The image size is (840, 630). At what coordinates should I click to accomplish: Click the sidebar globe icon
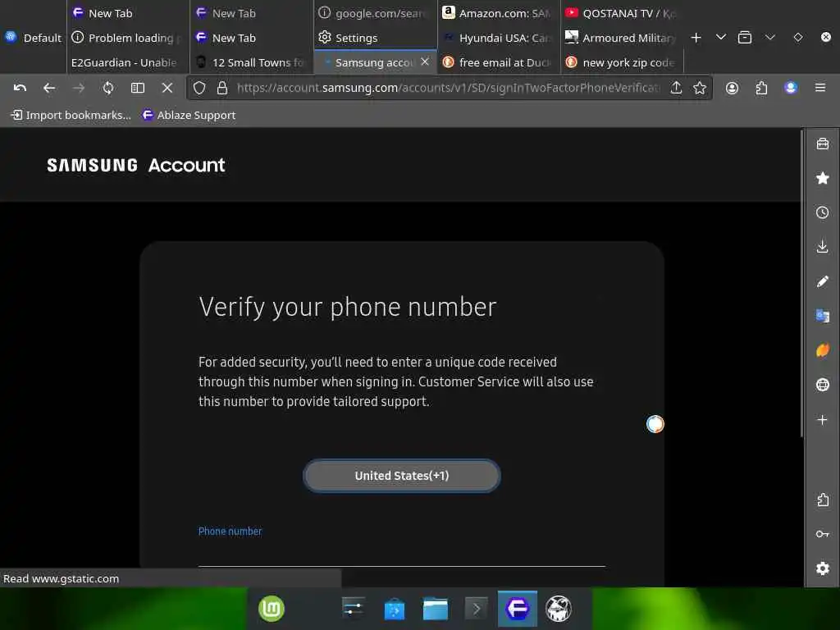(x=823, y=385)
